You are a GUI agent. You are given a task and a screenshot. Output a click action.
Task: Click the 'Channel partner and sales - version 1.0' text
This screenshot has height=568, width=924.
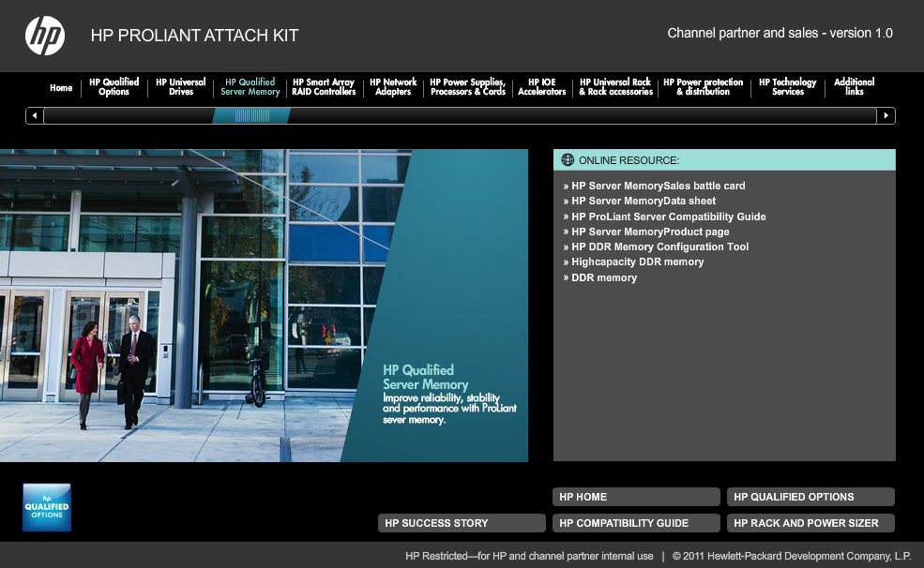pyautogui.click(x=780, y=33)
